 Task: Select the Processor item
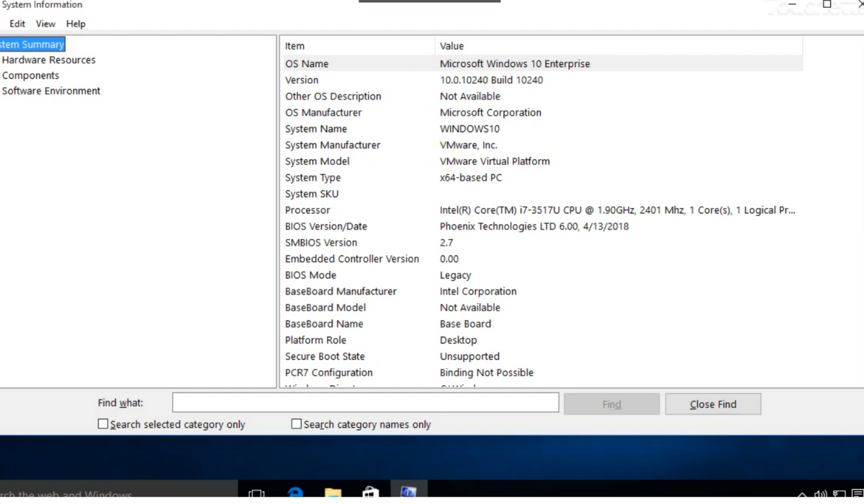pyautogui.click(x=307, y=210)
